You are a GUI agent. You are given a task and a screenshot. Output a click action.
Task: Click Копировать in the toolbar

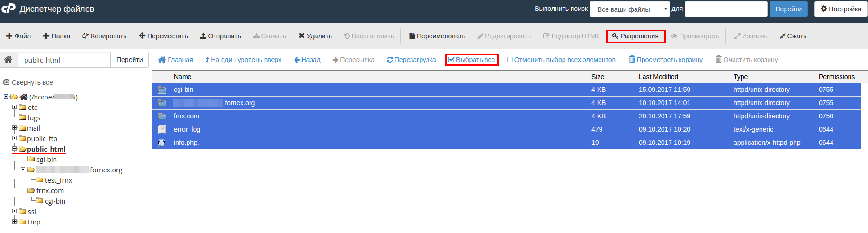coord(105,36)
